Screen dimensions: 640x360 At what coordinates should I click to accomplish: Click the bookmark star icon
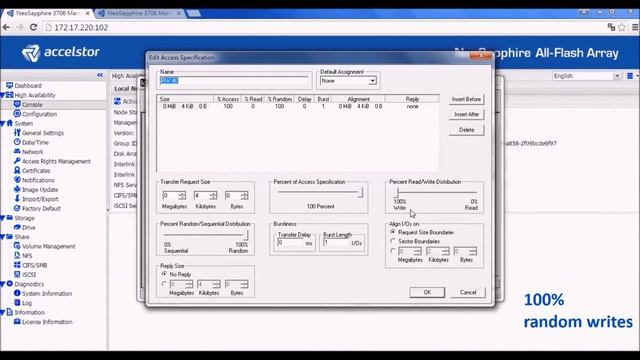622,27
